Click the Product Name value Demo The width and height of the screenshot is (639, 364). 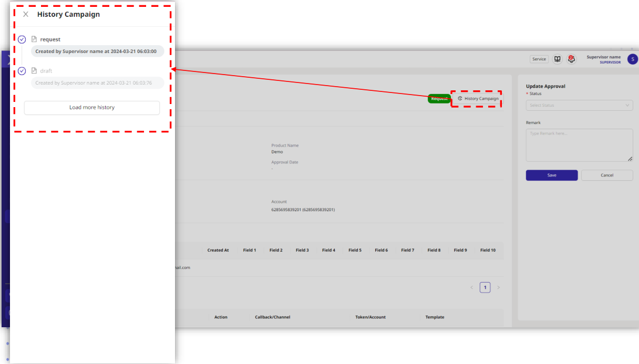tap(277, 152)
